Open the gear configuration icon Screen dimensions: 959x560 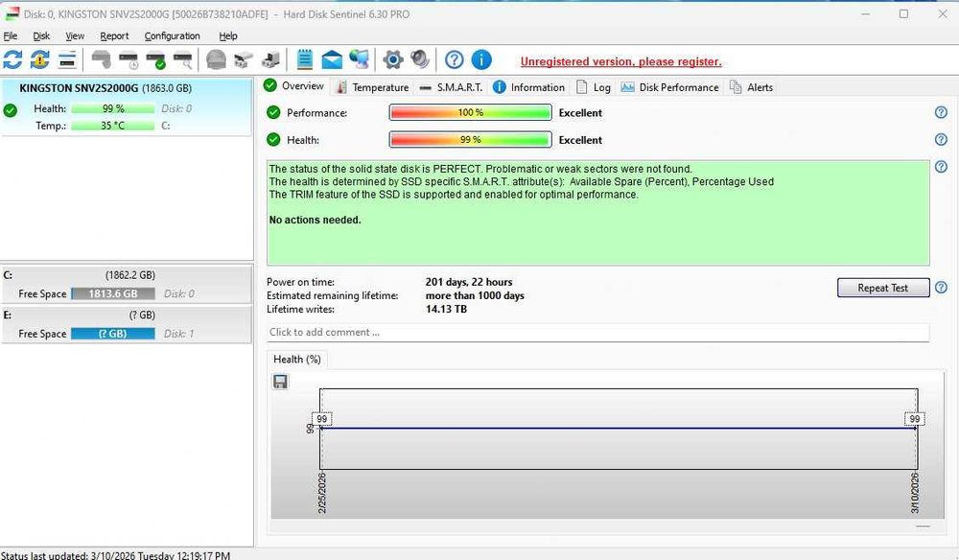click(x=392, y=59)
